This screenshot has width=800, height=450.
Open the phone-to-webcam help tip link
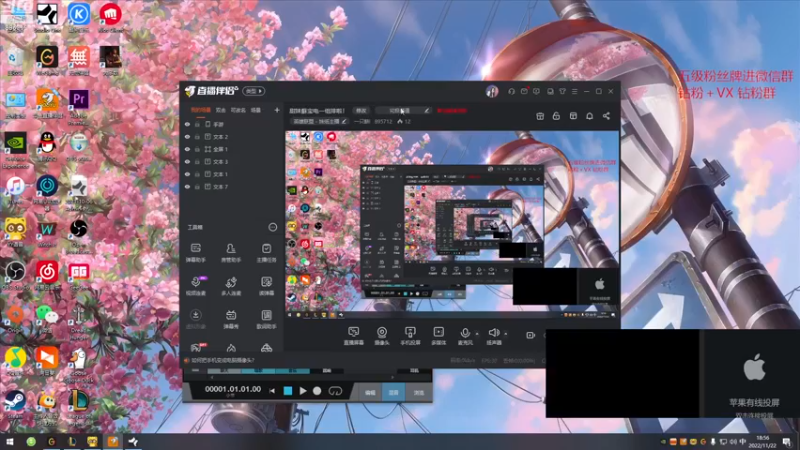(x=222, y=360)
